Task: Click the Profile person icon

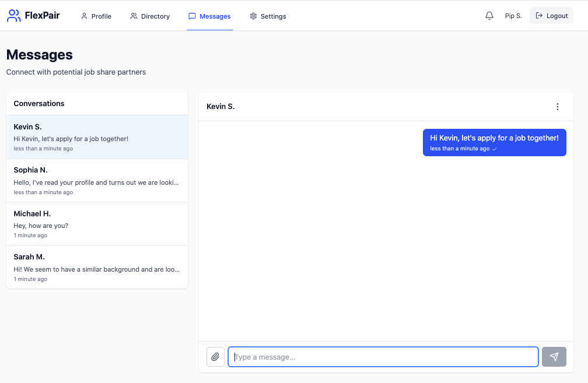Action: tap(85, 16)
